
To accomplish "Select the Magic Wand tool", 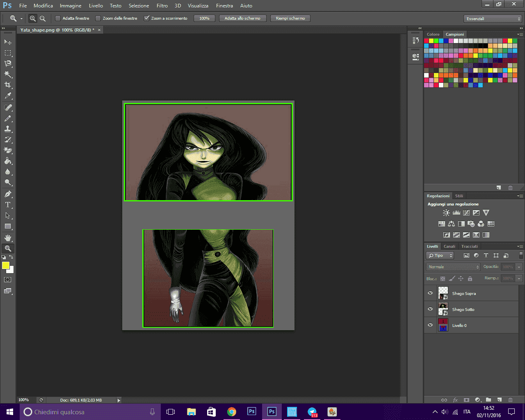I will click(8, 74).
